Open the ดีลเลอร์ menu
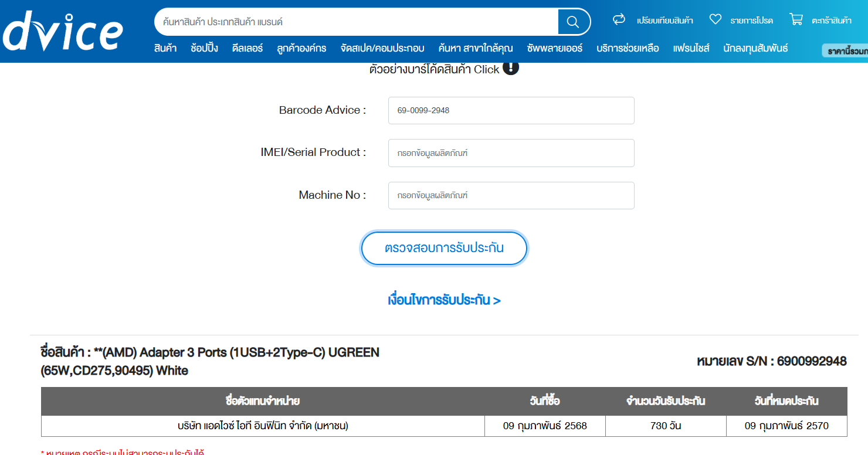Screen dimensions: 868x455 tap(247, 48)
